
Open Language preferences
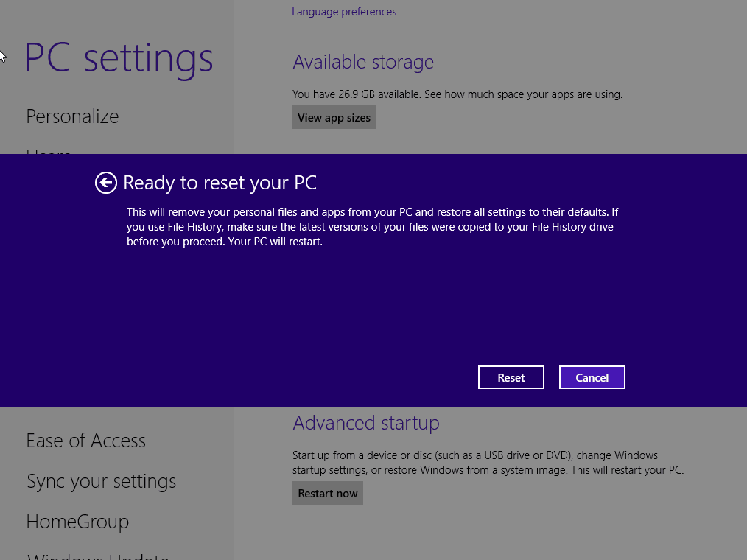[343, 11]
